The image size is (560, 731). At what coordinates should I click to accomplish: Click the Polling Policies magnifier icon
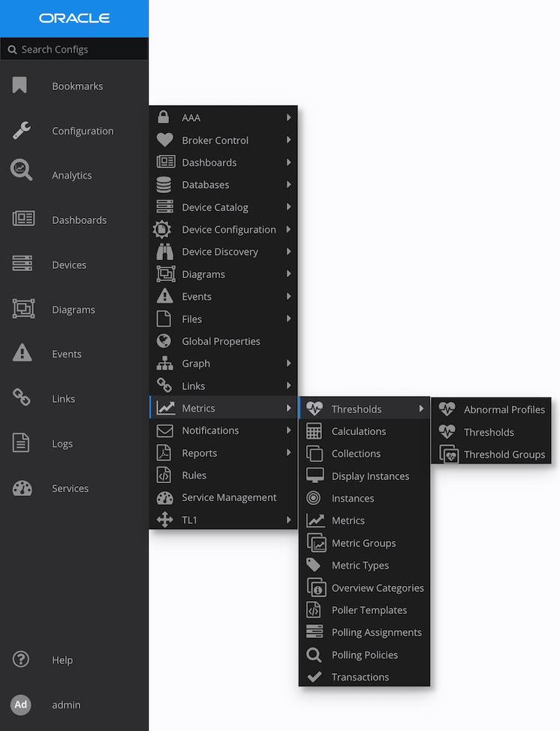click(314, 654)
